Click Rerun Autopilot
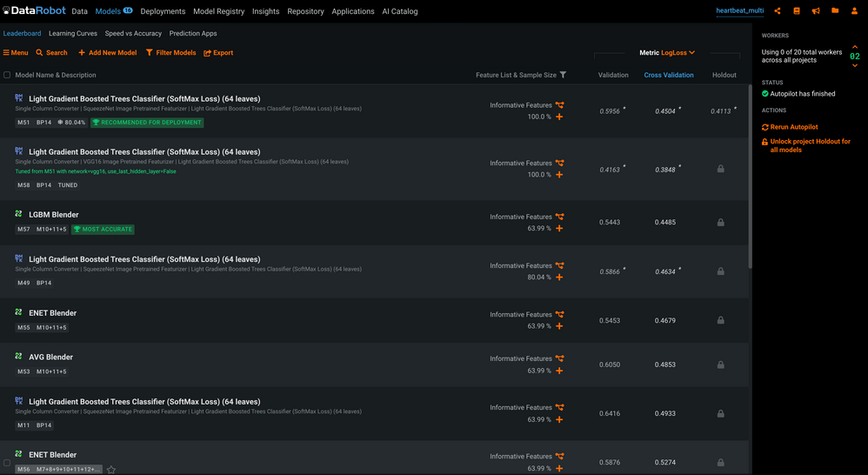Screen dimensions: 868x475 coord(790,127)
